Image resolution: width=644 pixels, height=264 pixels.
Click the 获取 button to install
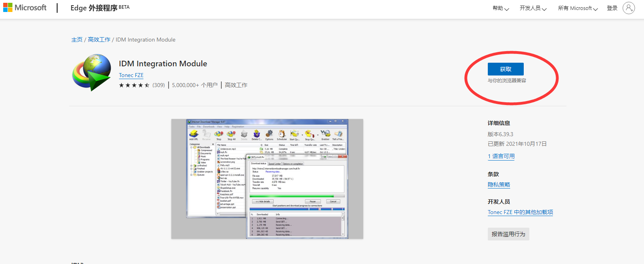pyautogui.click(x=505, y=69)
